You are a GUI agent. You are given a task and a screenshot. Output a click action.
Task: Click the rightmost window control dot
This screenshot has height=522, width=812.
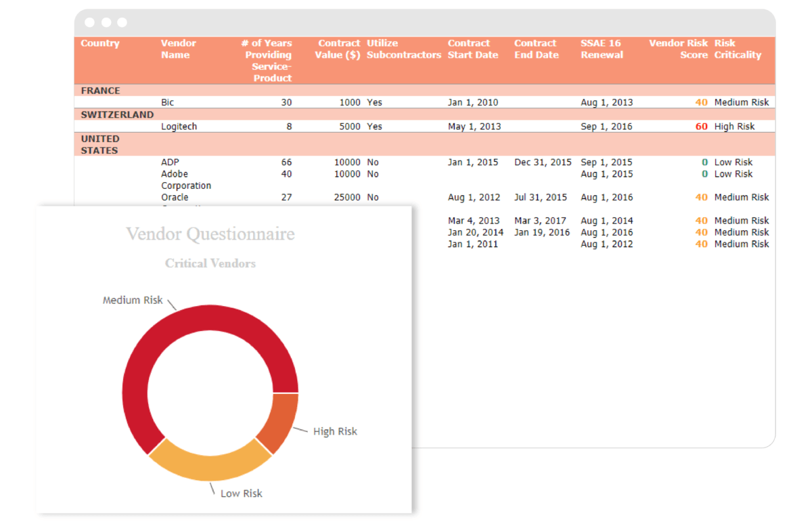pos(120,22)
